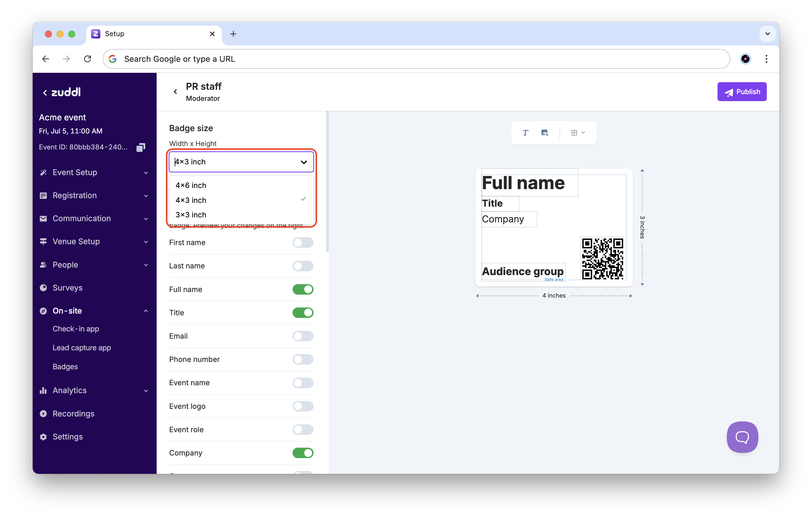Click the settings panel vertical scrollbar

[327, 182]
